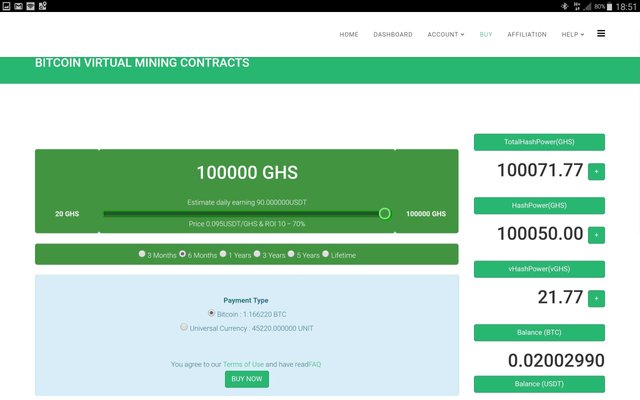Click the Balance (USDT) header button
The width and height of the screenshot is (640, 400).
[x=539, y=384]
